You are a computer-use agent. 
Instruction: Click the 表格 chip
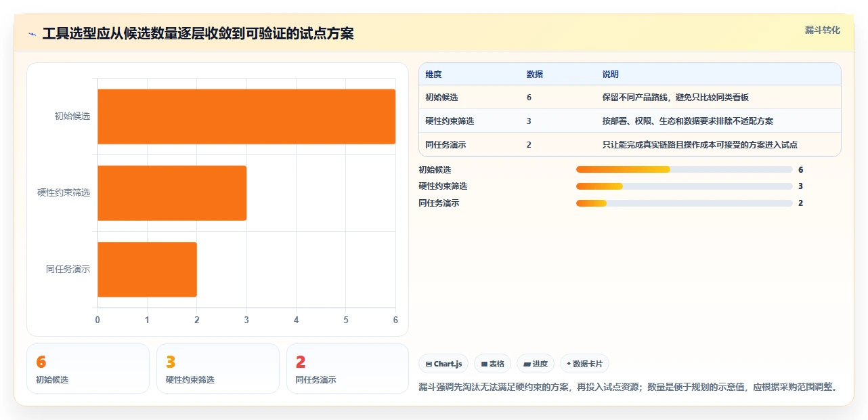[x=493, y=364]
